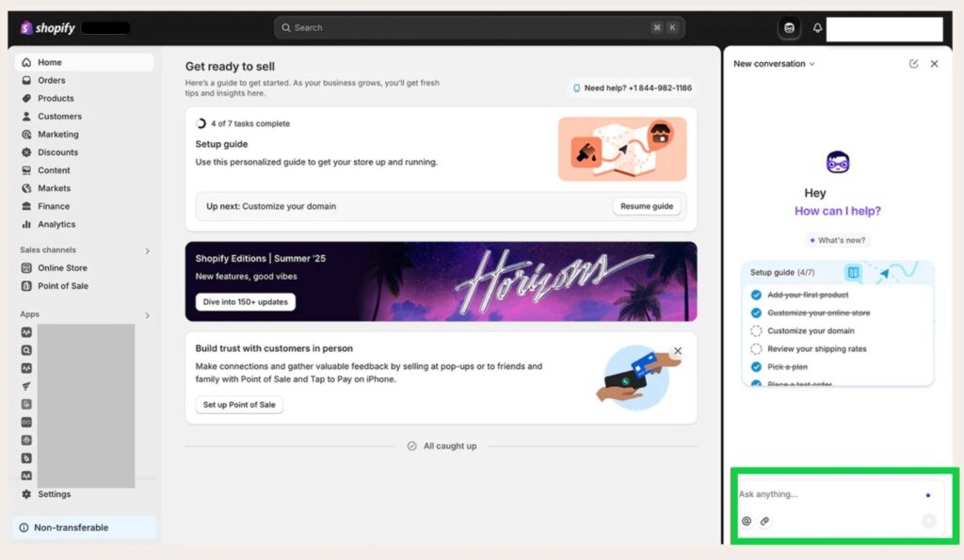Image resolution: width=964 pixels, height=560 pixels.
Task: Expand the Apps section chevron
Action: (147, 315)
